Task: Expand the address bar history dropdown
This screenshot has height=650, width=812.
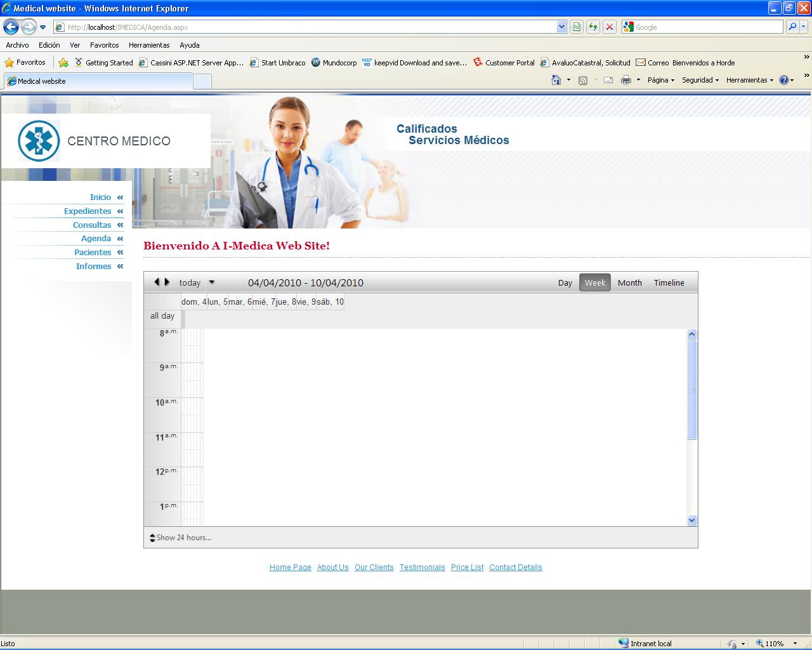Action: pos(561,27)
